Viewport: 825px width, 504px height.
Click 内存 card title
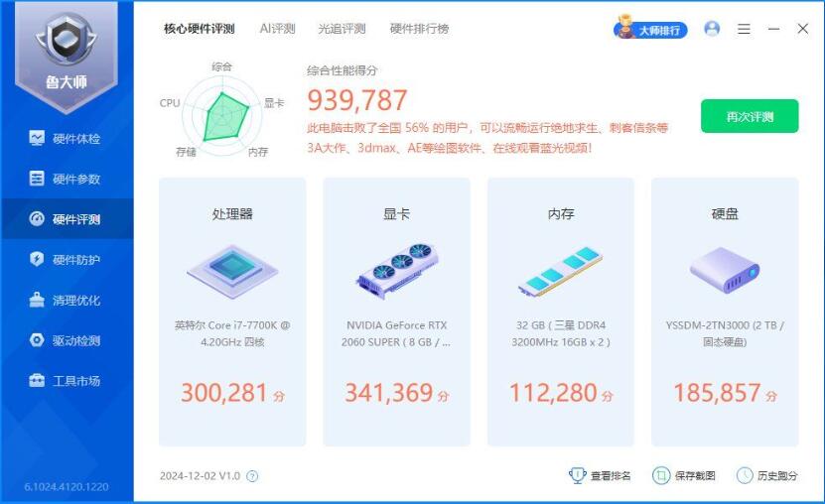click(x=561, y=214)
